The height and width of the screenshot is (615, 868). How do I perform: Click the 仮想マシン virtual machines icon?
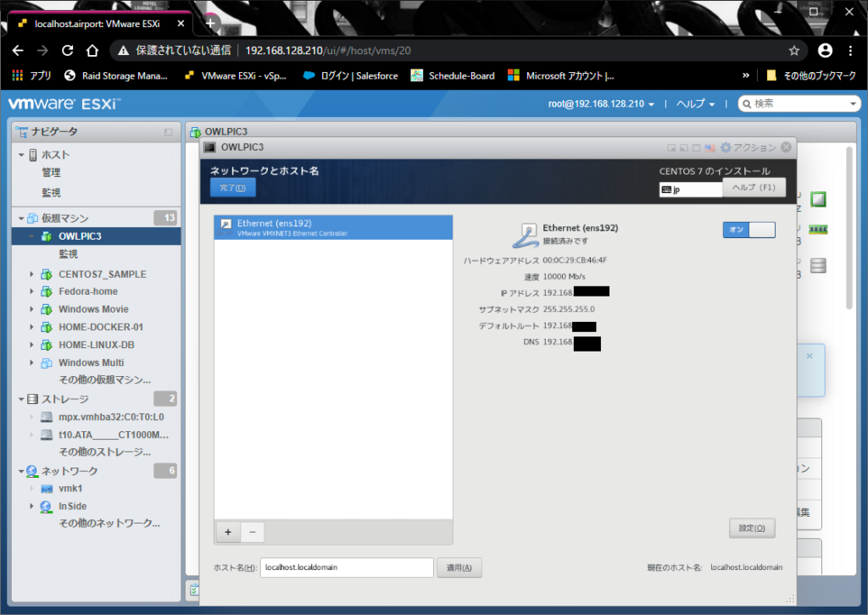pyautogui.click(x=33, y=218)
